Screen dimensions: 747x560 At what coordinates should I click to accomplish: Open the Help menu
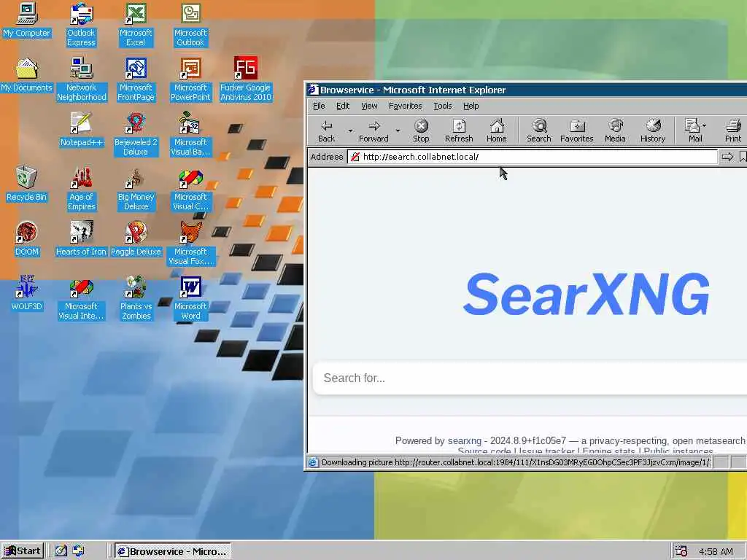(x=471, y=106)
